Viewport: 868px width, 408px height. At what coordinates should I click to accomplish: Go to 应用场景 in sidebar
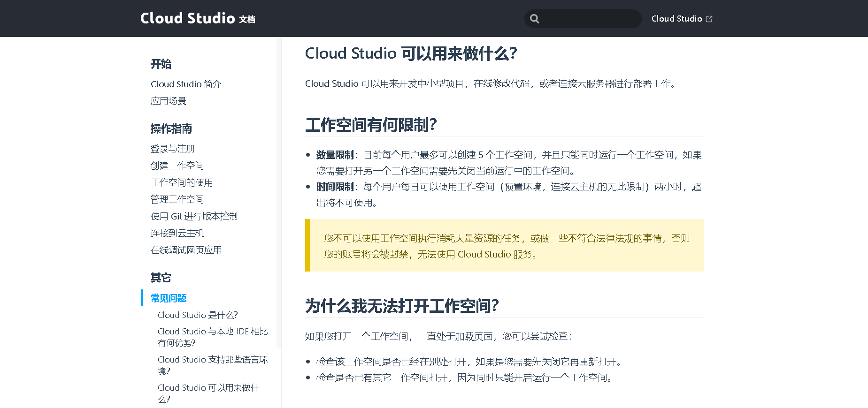coord(168,101)
